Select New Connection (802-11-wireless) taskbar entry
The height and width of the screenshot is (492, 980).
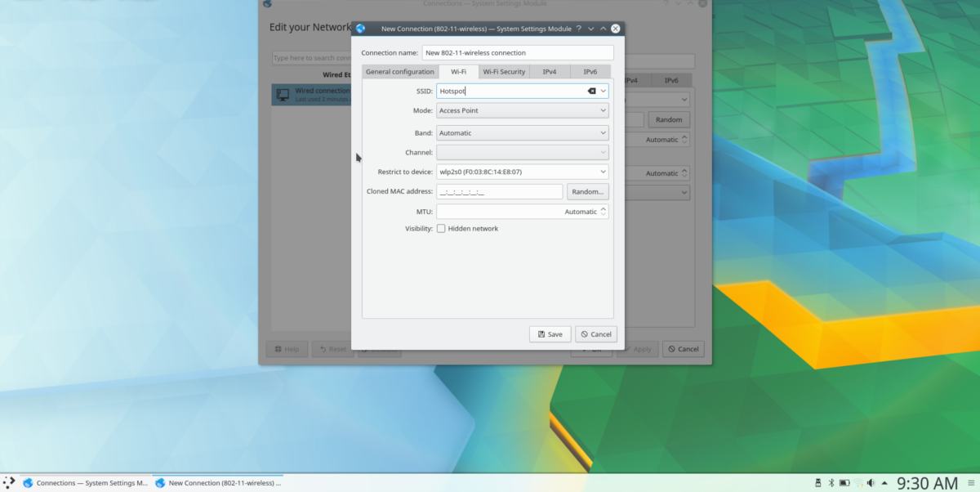click(x=218, y=483)
